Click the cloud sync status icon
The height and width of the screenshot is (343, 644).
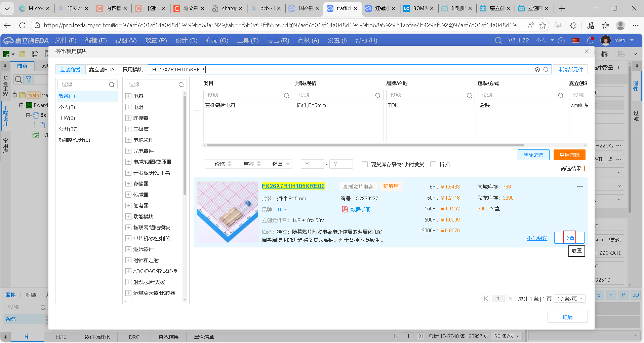561,40
